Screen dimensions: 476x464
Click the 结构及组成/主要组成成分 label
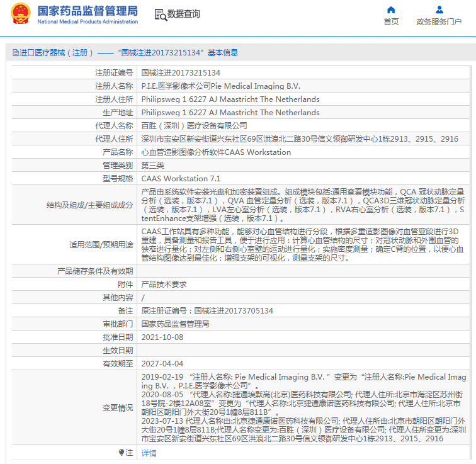[x=89, y=205]
